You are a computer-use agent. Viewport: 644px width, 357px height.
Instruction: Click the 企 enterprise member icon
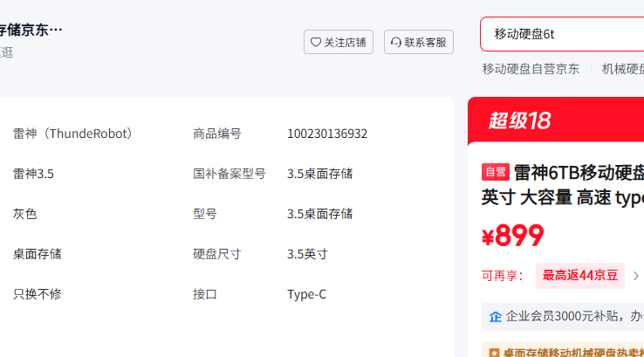click(496, 316)
